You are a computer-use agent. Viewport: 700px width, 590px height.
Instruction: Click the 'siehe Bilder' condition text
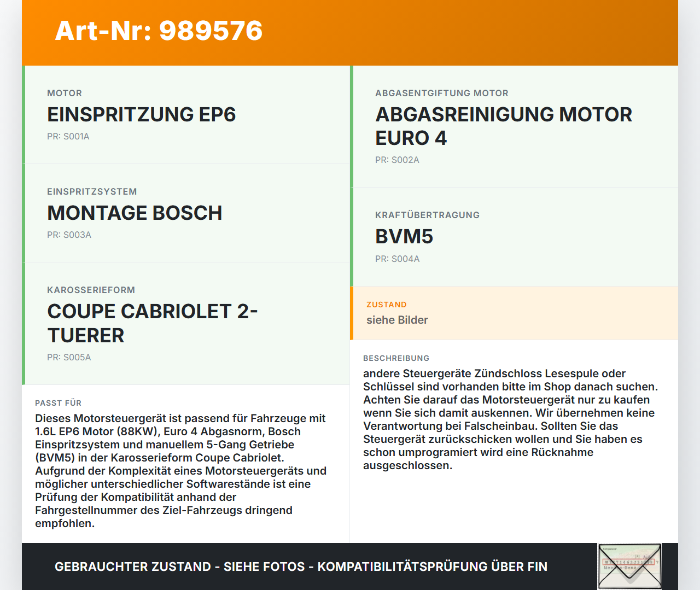(397, 320)
